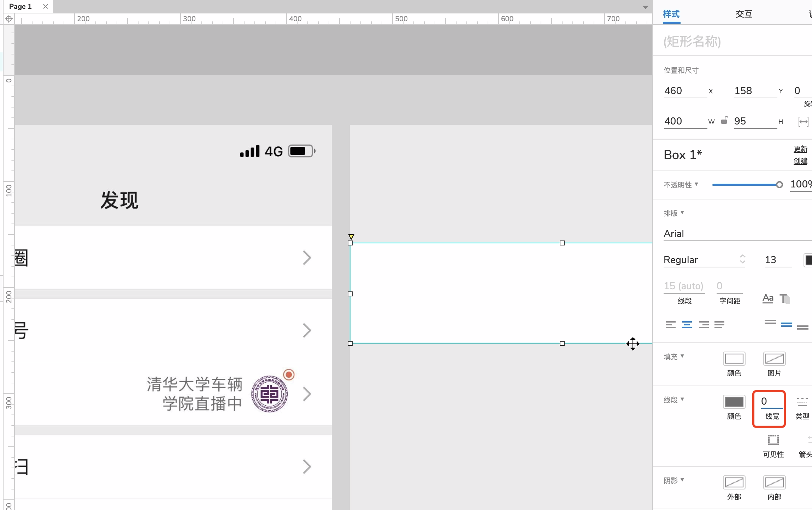Click outer shadow settings icon
The image size is (812, 510).
point(734,482)
